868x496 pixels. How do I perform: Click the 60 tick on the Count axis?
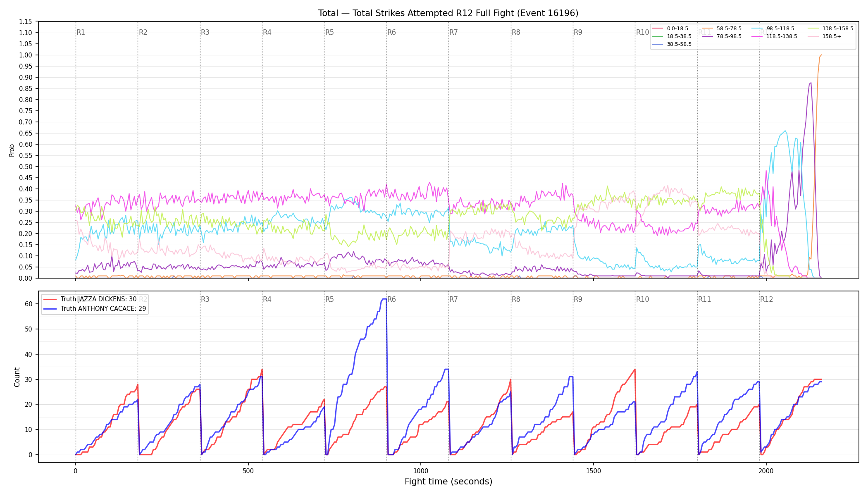29,304
